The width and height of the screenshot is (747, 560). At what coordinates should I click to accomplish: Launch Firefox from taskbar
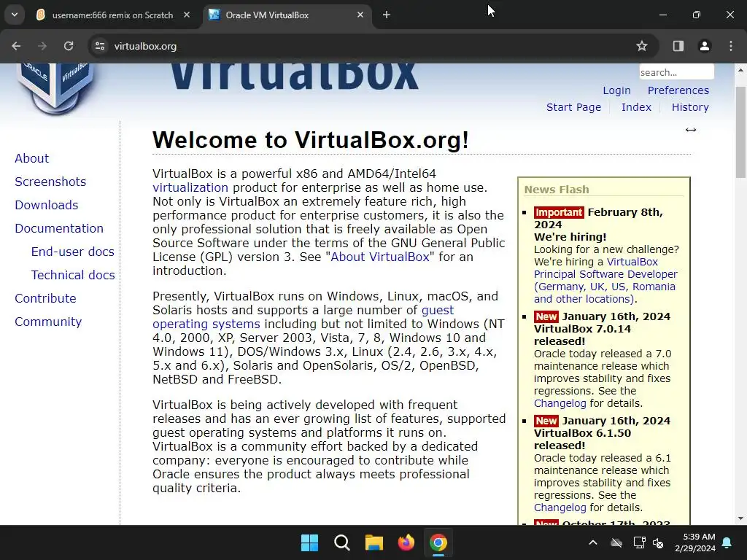tap(406, 542)
